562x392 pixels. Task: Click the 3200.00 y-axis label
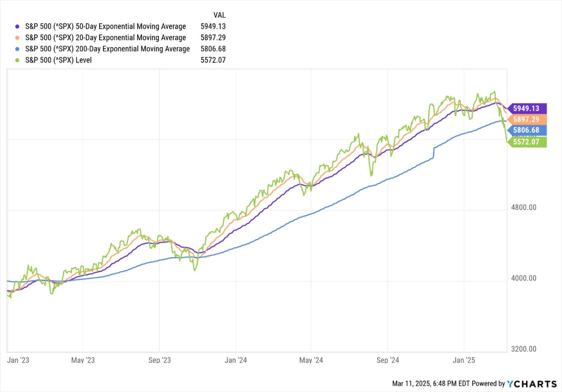tap(523, 349)
